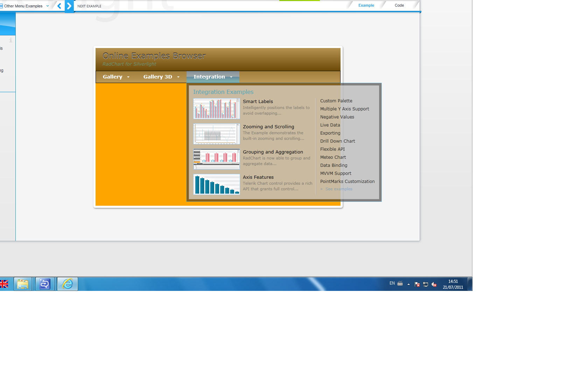Open Action Center flag tray icon
The height and width of the screenshot is (368, 588).
417,284
